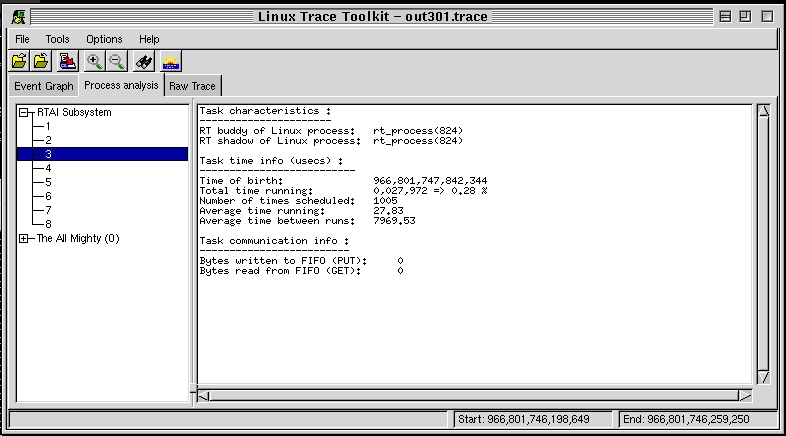
Task: Click the vertical scrollbar up arrow
Action: point(763,111)
